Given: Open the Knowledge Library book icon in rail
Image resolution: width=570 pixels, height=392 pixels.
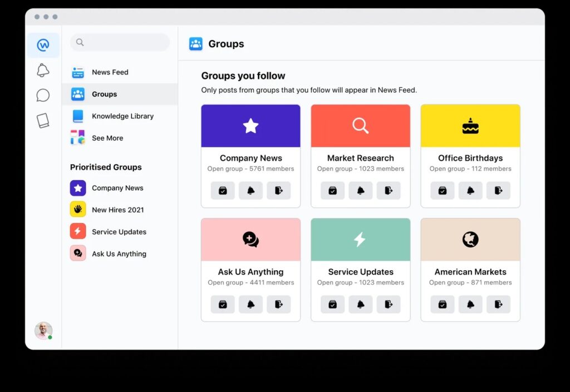Looking at the screenshot, I should tap(43, 121).
